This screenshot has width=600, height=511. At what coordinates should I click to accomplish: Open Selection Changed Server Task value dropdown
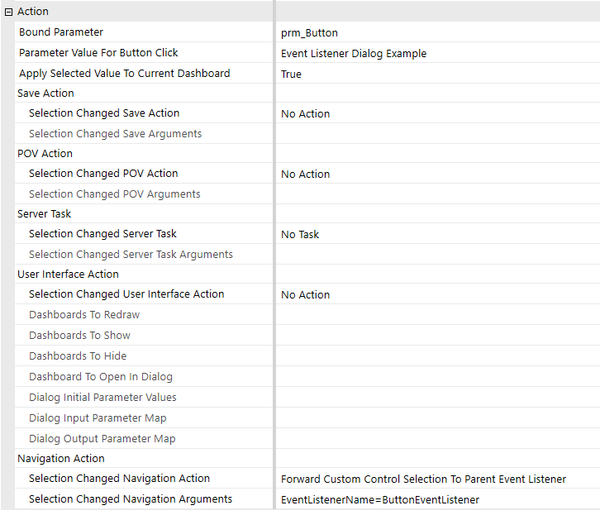point(436,234)
